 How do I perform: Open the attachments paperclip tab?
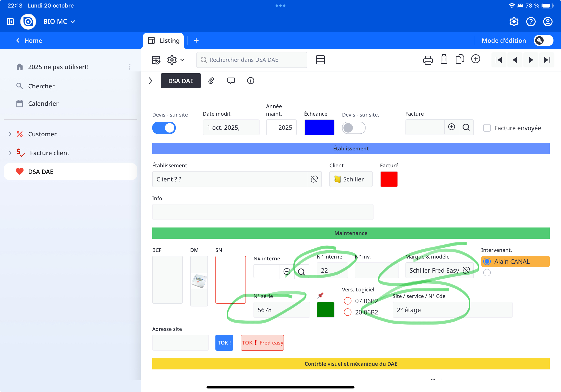point(211,81)
